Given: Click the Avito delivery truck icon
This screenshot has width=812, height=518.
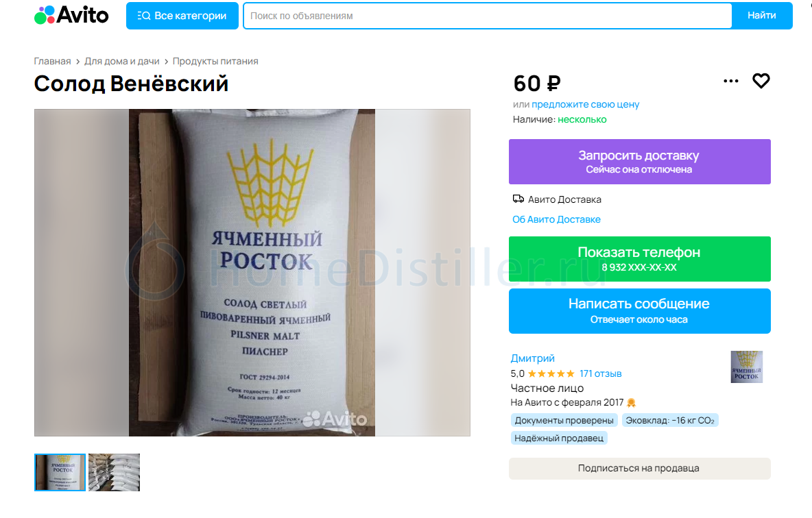Looking at the screenshot, I should (x=518, y=199).
